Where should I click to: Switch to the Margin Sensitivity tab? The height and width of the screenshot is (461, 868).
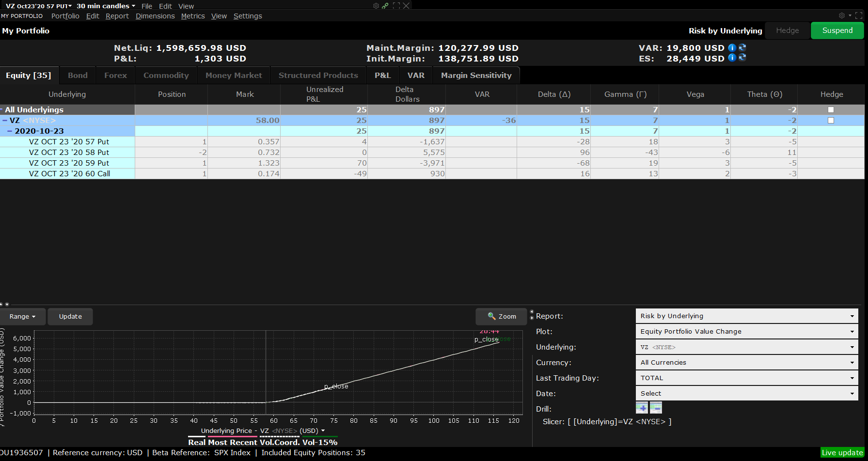(x=476, y=76)
